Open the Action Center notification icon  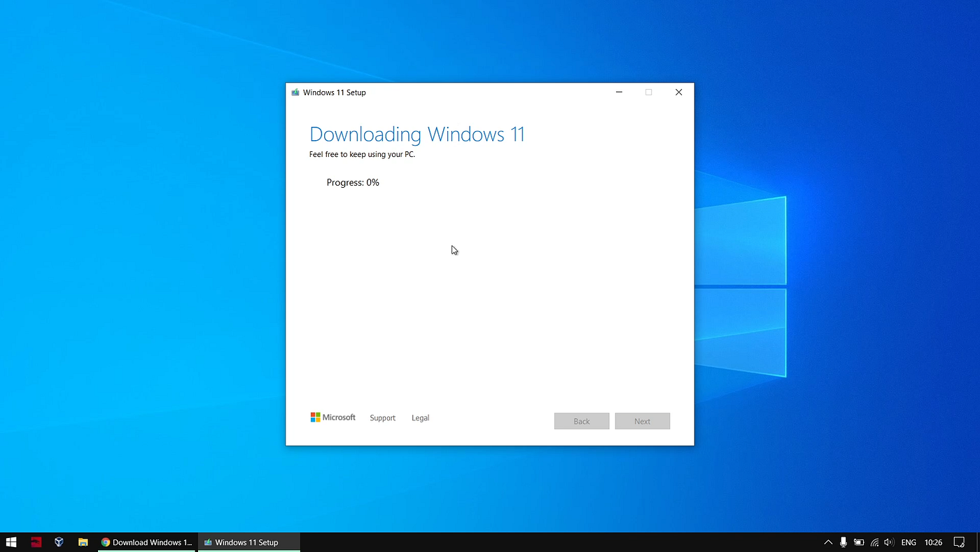click(x=960, y=541)
